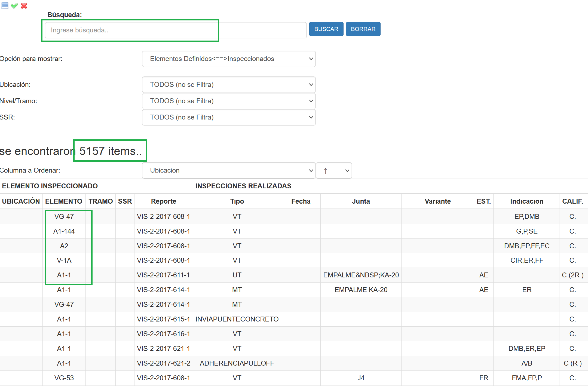Click the red X cancel icon

pos(24,6)
